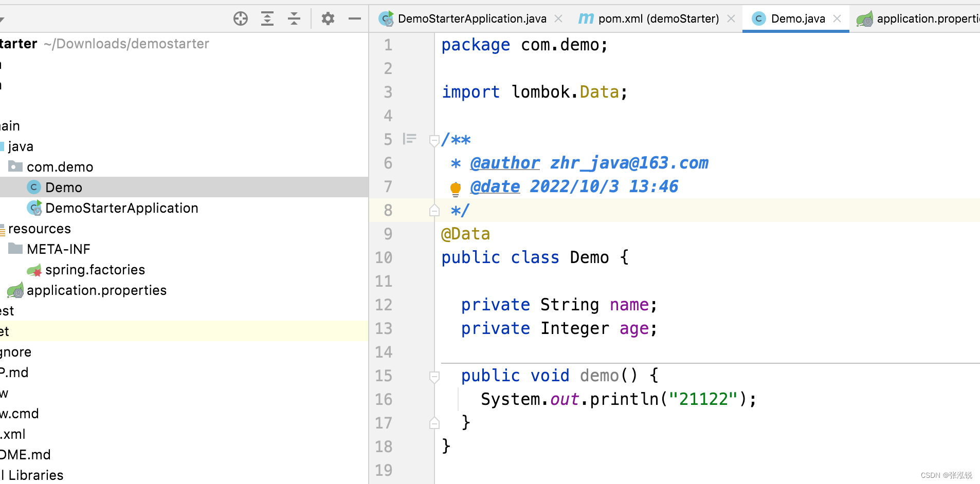The height and width of the screenshot is (484, 980).
Task: Click the DemoStarterApplication run class icon
Action: tap(34, 208)
